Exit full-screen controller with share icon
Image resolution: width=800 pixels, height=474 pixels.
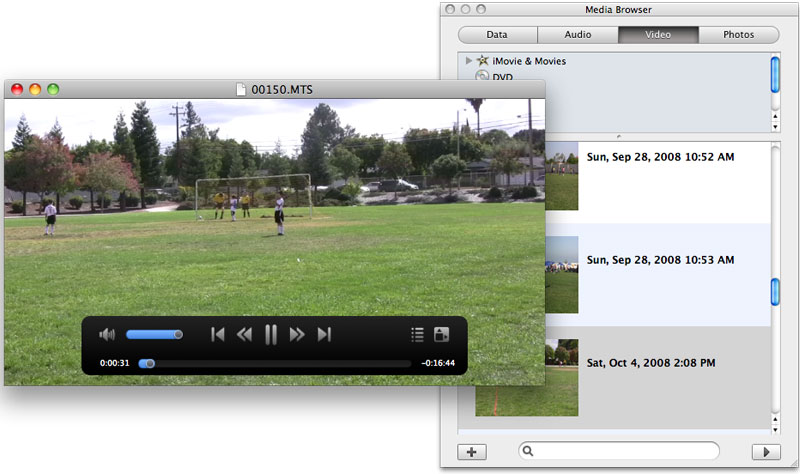click(442, 335)
